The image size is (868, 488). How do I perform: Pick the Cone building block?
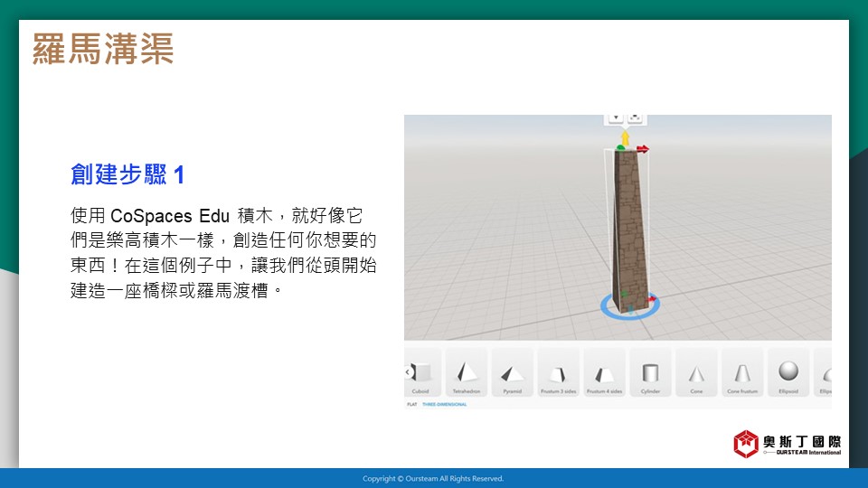[696, 372]
